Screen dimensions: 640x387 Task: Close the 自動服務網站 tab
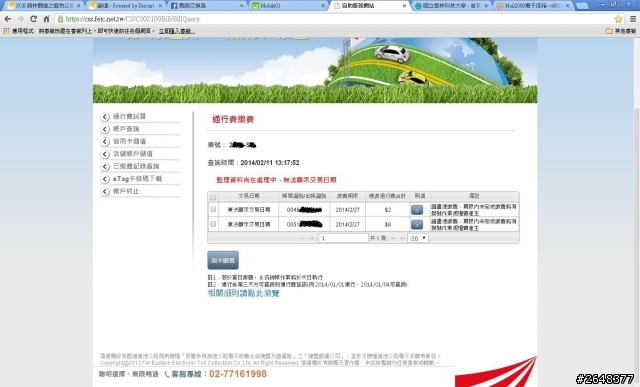coord(404,6)
